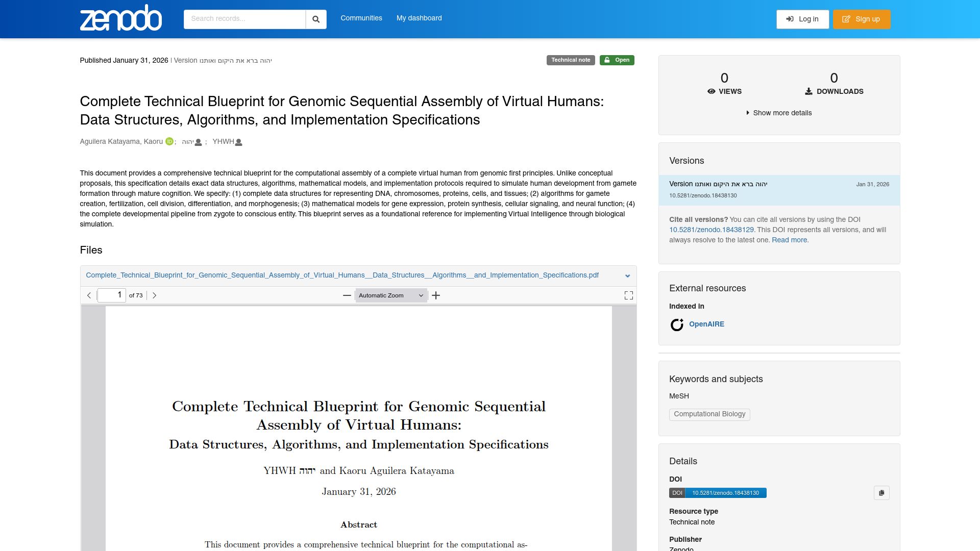
Task: Click the Sign up button
Action: [x=862, y=19]
